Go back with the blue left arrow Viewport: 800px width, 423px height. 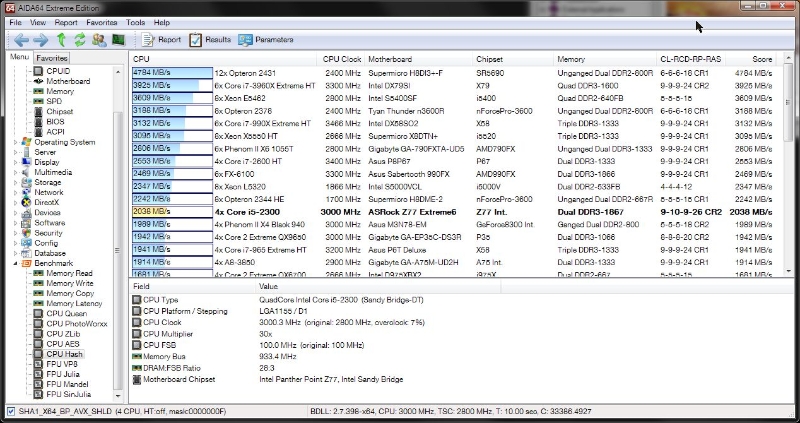click(21, 39)
